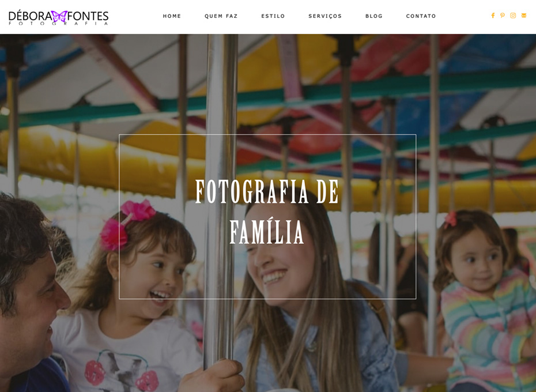Click the thin white frame border
536x392 pixels.
click(x=267, y=134)
